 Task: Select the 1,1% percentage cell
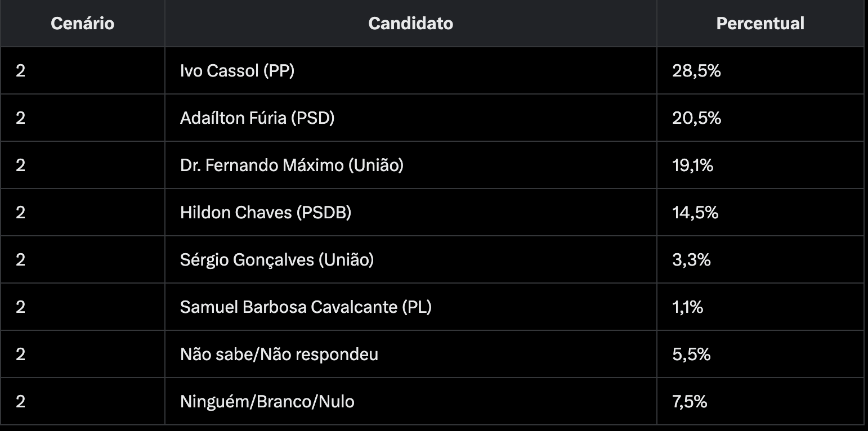click(x=687, y=307)
